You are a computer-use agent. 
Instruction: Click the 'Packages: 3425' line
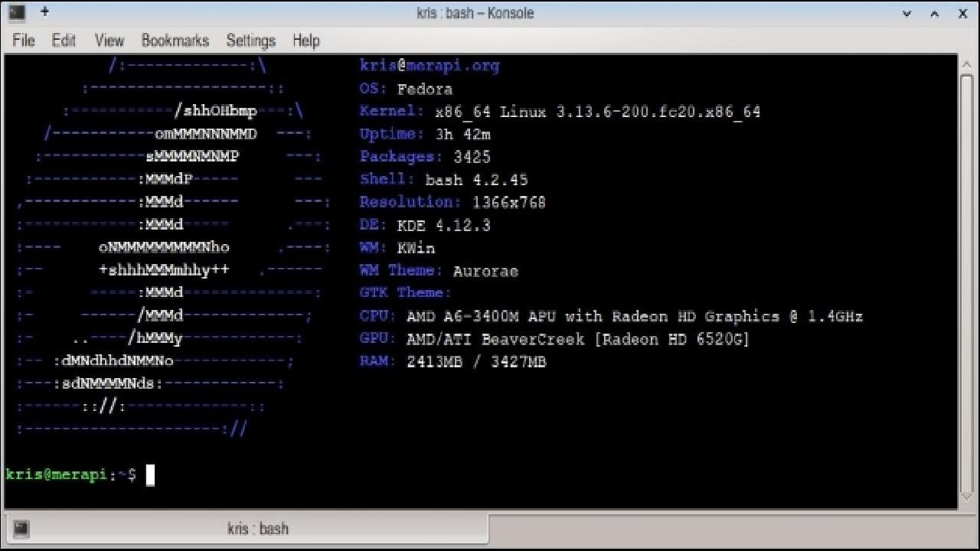[x=425, y=157]
